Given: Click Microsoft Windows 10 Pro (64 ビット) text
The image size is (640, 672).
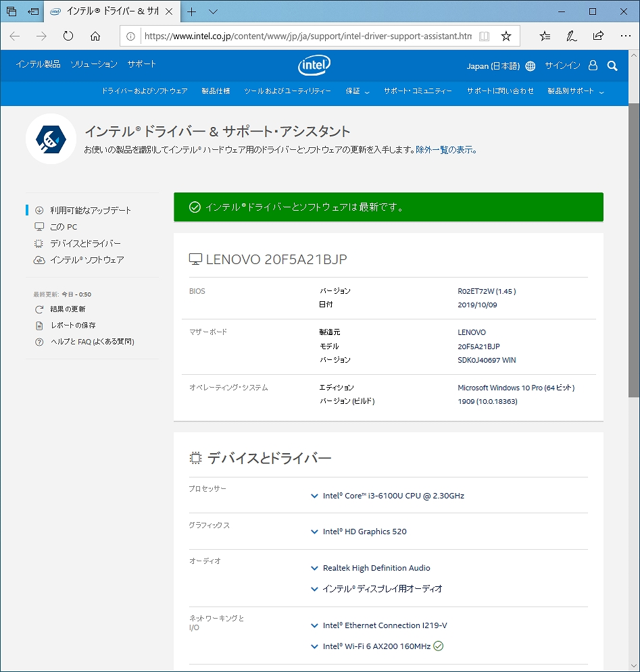Looking at the screenshot, I should click(516, 388).
